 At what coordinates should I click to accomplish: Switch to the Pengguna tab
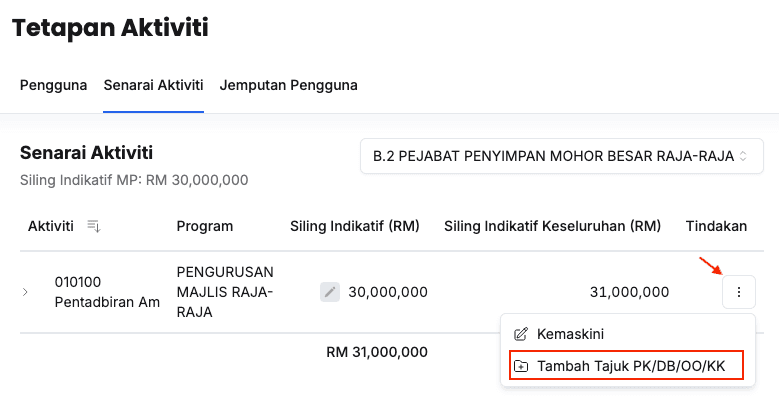click(54, 85)
